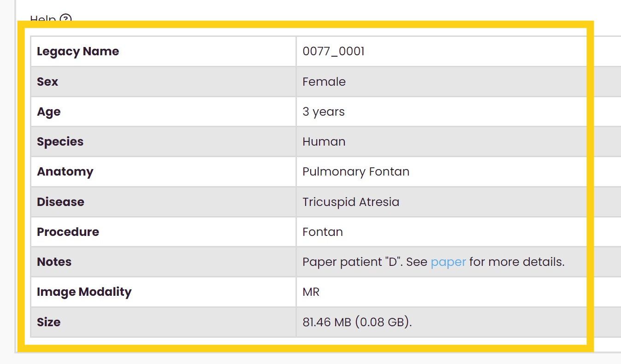621x364 pixels.
Task: Click the Help question mark icon
Action: (x=66, y=19)
